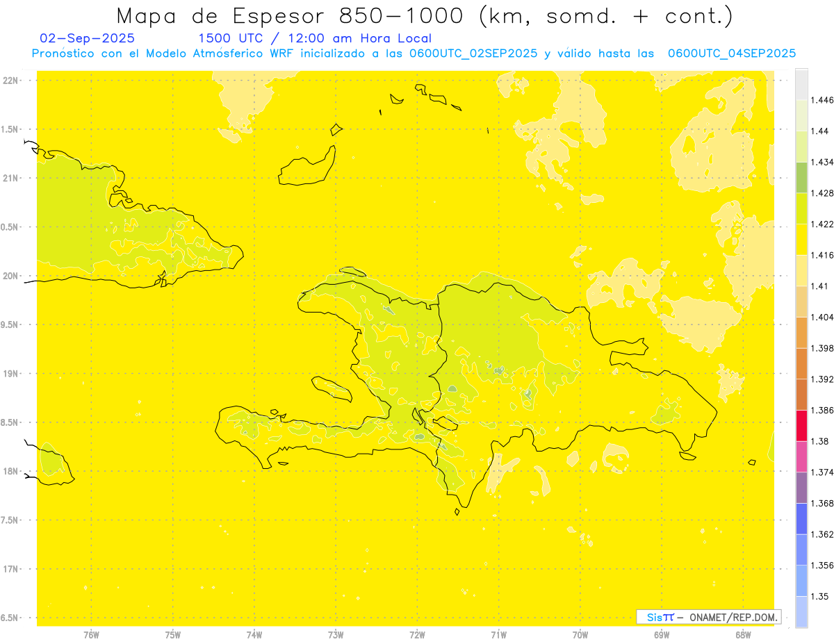Select the date text "02-Sep-2025"
Image resolution: width=834 pixels, height=644 pixels.
point(88,38)
